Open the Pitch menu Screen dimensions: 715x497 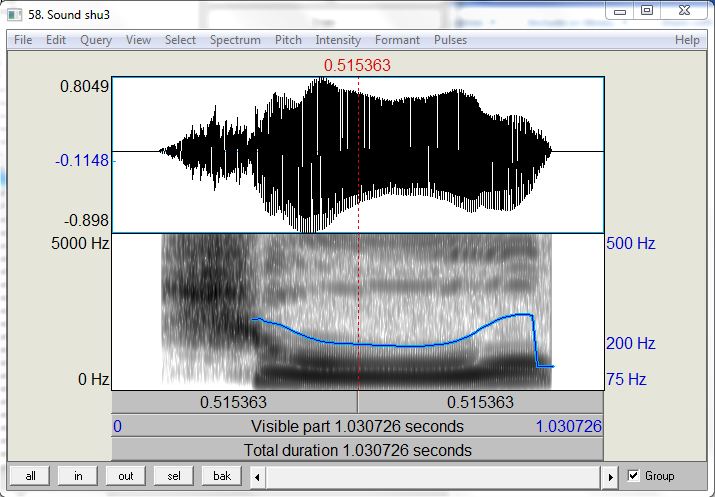point(288,40)
